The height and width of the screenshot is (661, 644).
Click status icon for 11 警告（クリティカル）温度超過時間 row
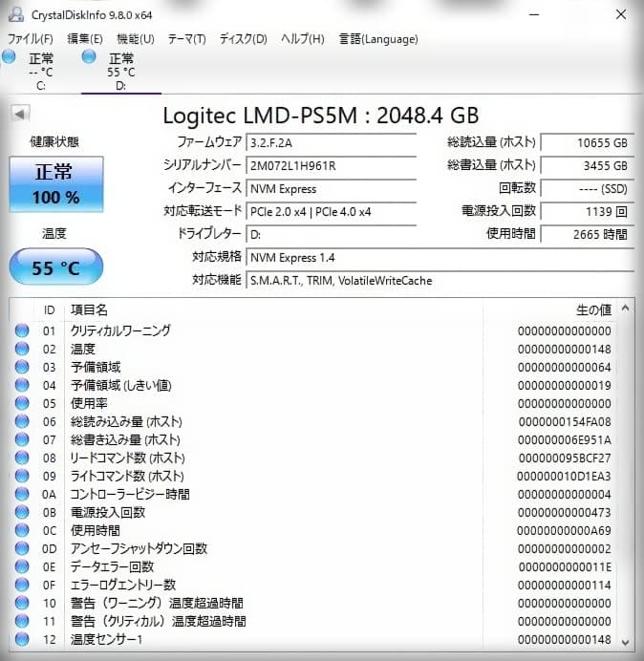pos(22,621)
